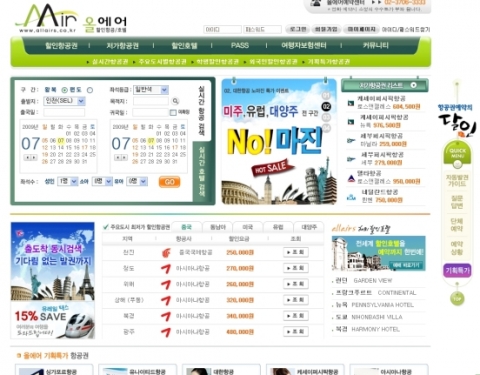The width and height of the screenshot is (480, 375).
Task: Click the purple 기획특가 quick menu button
Action: click(457, 270)
